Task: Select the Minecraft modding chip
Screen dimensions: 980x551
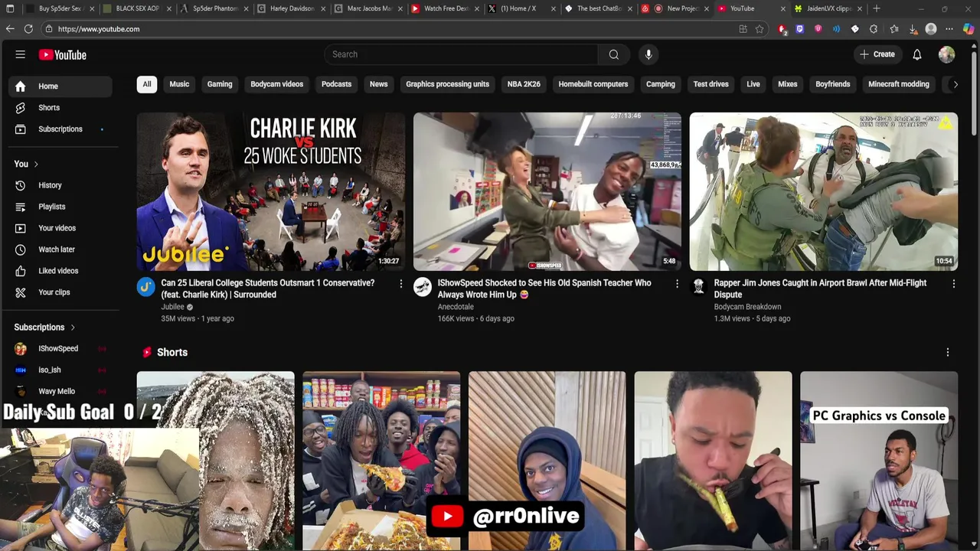Action: pos(899,84)
